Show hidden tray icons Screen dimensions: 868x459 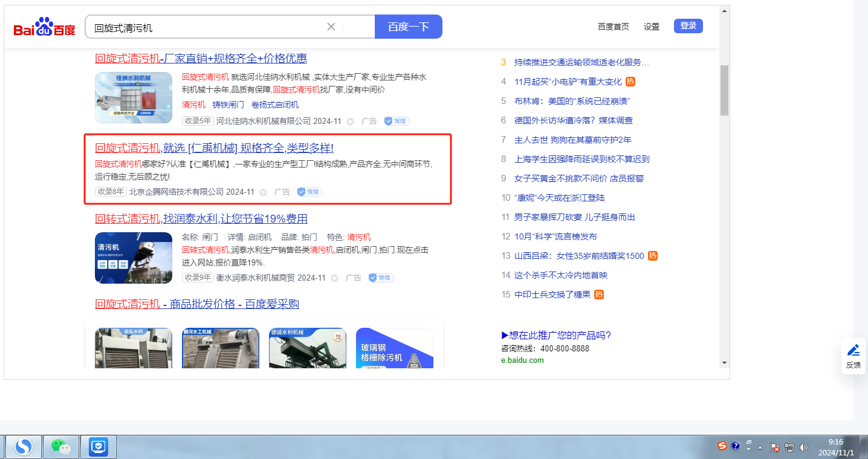(x=760, y=448)
